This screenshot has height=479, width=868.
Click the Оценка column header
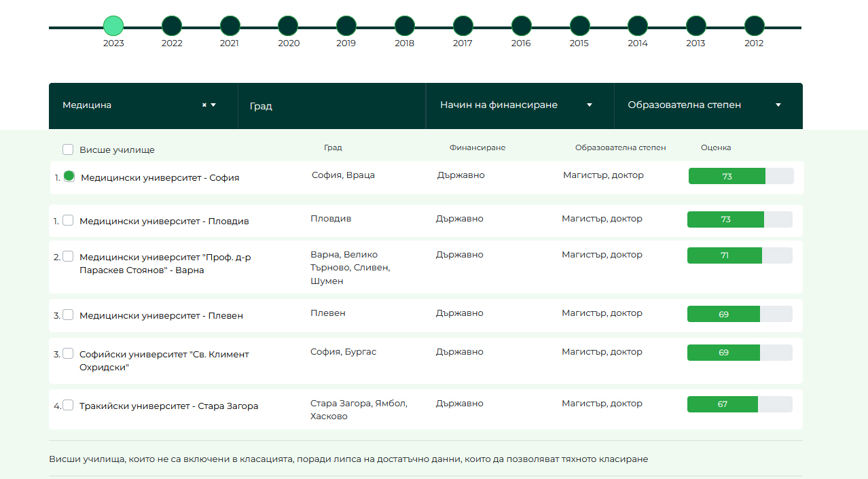point(716,147)
